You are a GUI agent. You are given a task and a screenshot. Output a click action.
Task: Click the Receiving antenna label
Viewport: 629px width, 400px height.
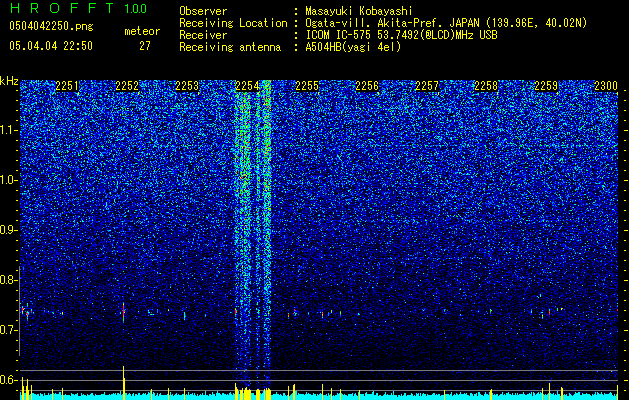(x=230, y=47)
